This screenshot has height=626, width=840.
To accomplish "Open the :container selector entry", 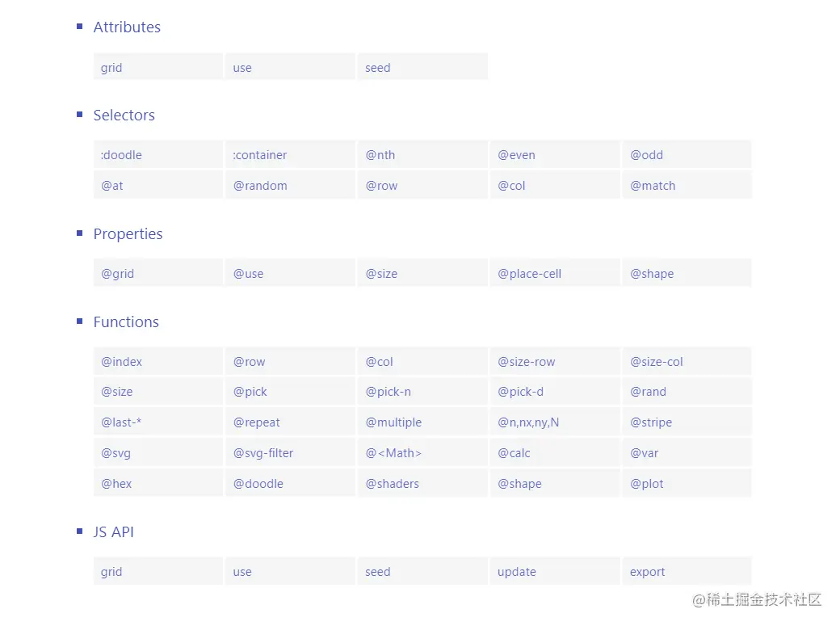I will (290, 154).
